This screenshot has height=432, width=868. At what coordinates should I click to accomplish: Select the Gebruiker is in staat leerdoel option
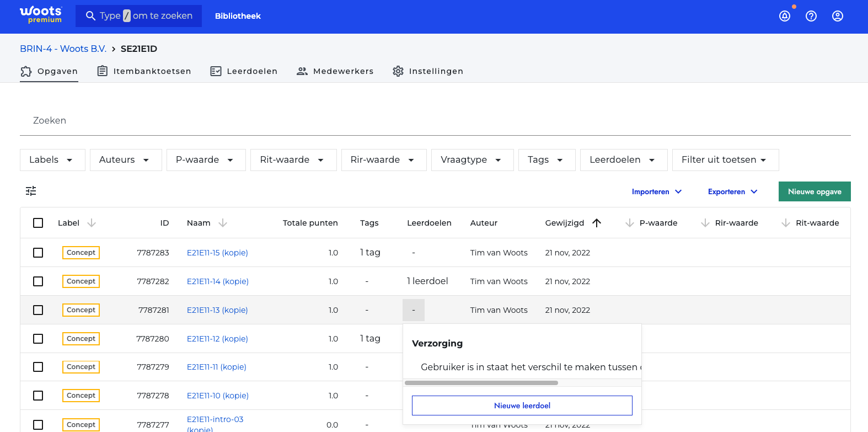pyautogui.click(x=527, y=367)
